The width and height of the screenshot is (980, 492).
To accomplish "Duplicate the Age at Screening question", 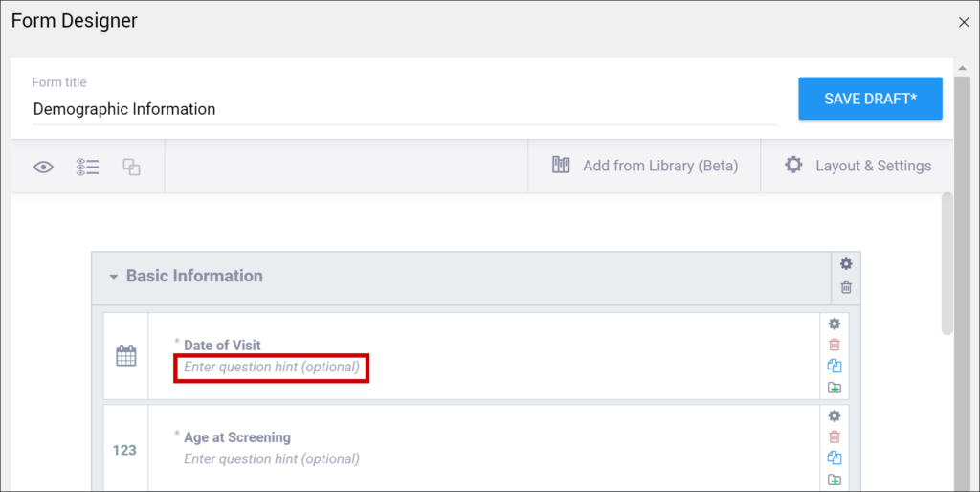I will (x=835, y=458).
